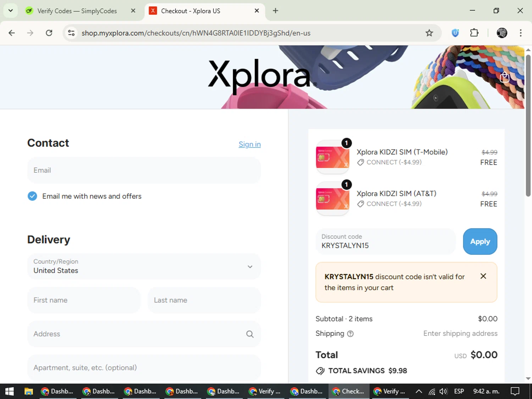Go back to the previous page

click(x=12, y=33)
